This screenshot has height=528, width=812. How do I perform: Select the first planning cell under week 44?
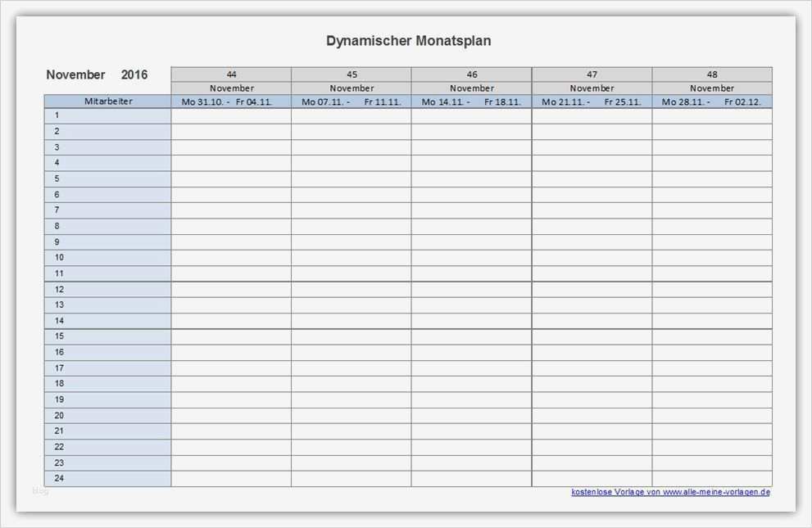click(x=230, y=115)
